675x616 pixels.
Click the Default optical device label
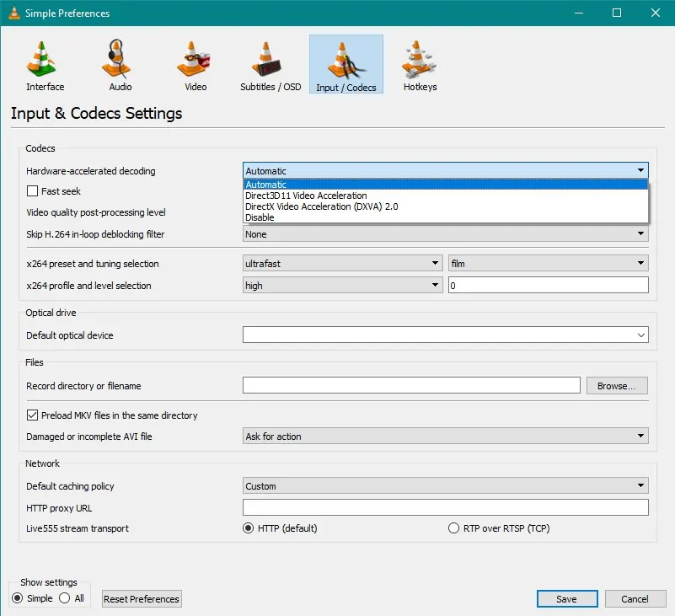tap(70, 335)
